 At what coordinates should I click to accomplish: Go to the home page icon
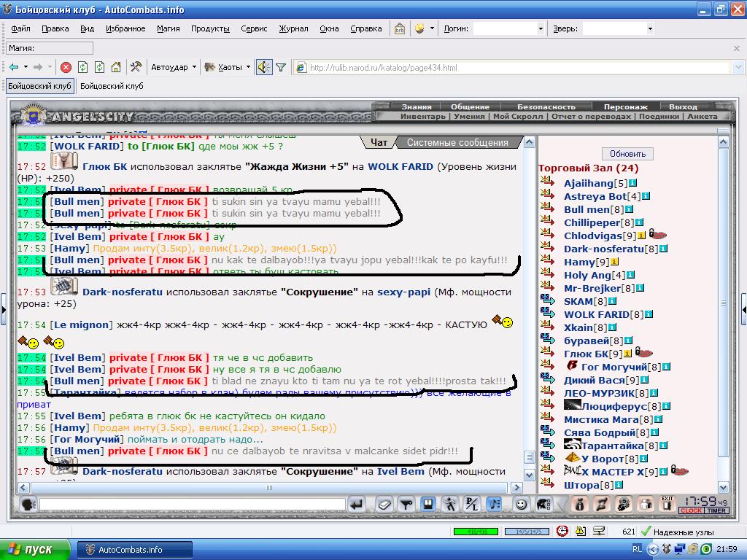pos(116,67)
